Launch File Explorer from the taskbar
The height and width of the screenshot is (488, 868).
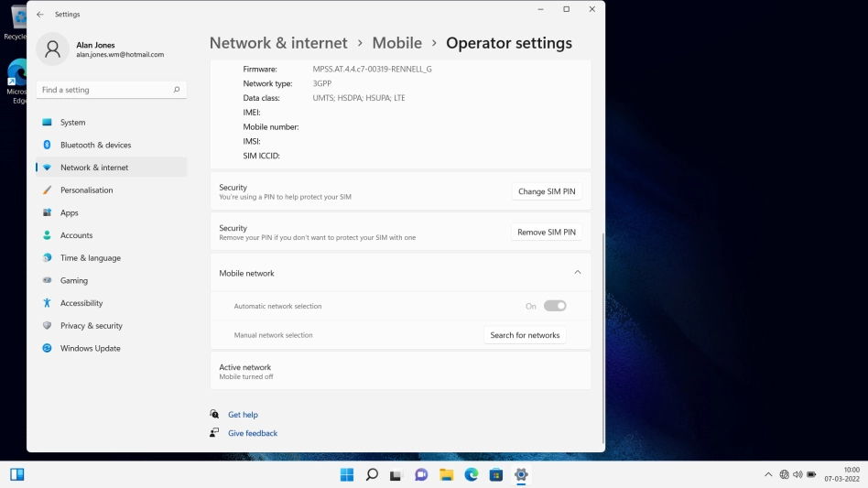click(x=446, y=474)
